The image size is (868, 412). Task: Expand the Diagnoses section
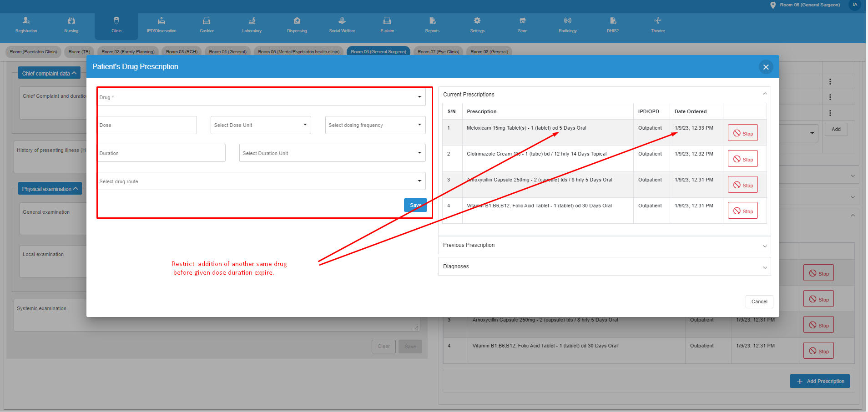pos(765,266)
